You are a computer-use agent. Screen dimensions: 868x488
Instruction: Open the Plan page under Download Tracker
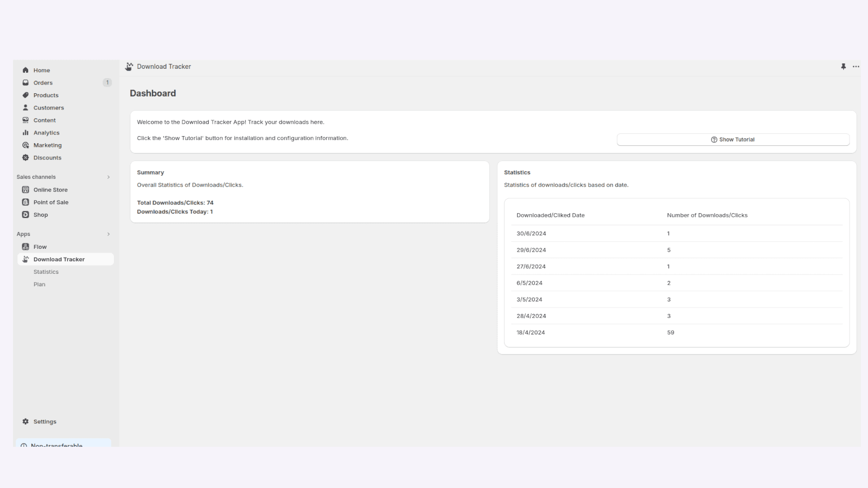click(x=39, y=284)
